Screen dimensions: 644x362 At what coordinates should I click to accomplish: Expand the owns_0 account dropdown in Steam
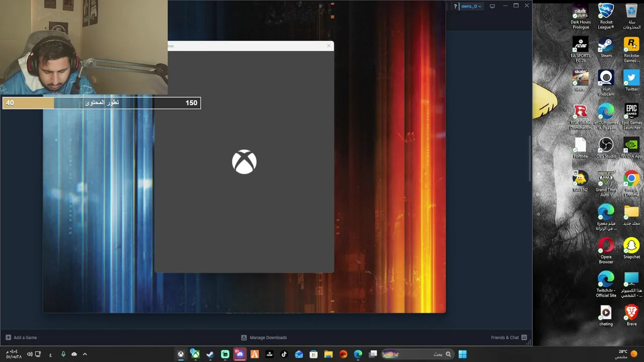[x=471, y=6]
